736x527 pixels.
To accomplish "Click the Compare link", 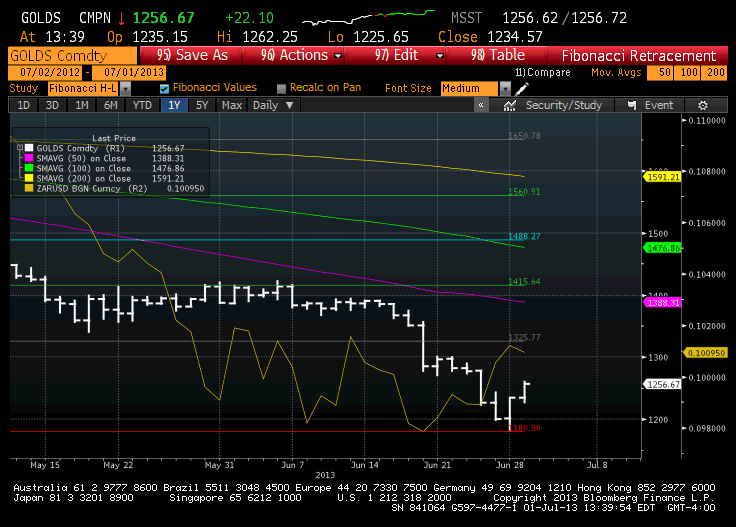I will 543,72.
